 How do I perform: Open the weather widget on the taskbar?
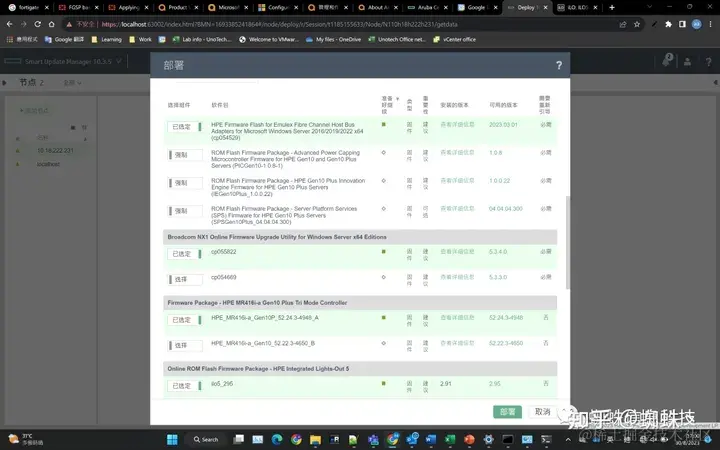tap(25, 439)
